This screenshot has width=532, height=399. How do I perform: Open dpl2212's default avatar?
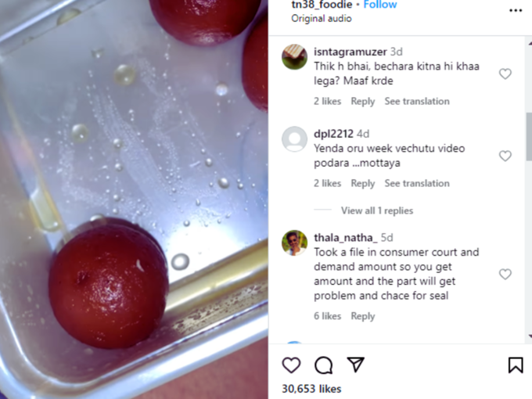click(x=294, y=139)
